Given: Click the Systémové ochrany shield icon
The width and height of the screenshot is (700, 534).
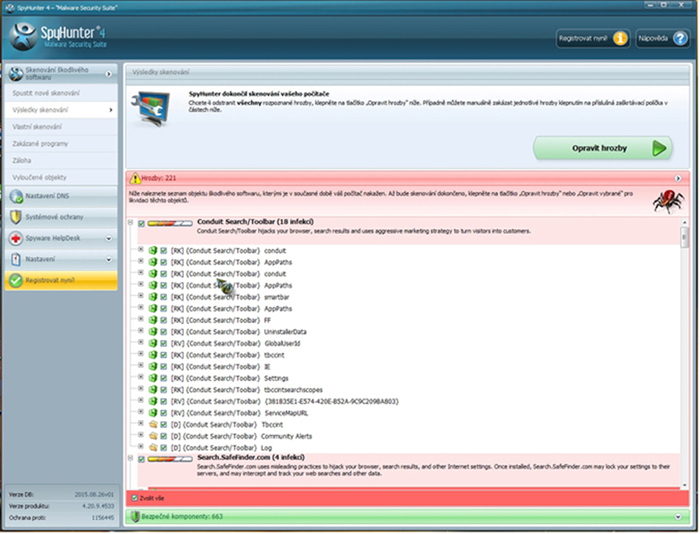Looking at the screenshot, I should coord(14,217).
